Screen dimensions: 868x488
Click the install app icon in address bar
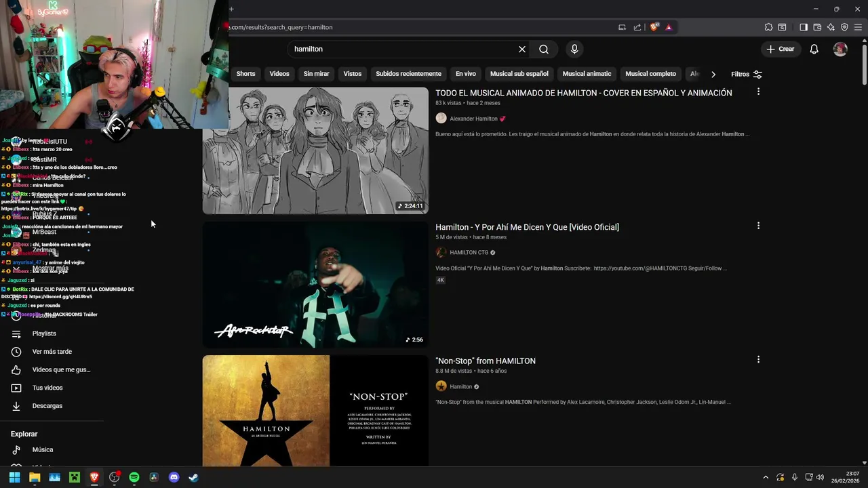622,27
